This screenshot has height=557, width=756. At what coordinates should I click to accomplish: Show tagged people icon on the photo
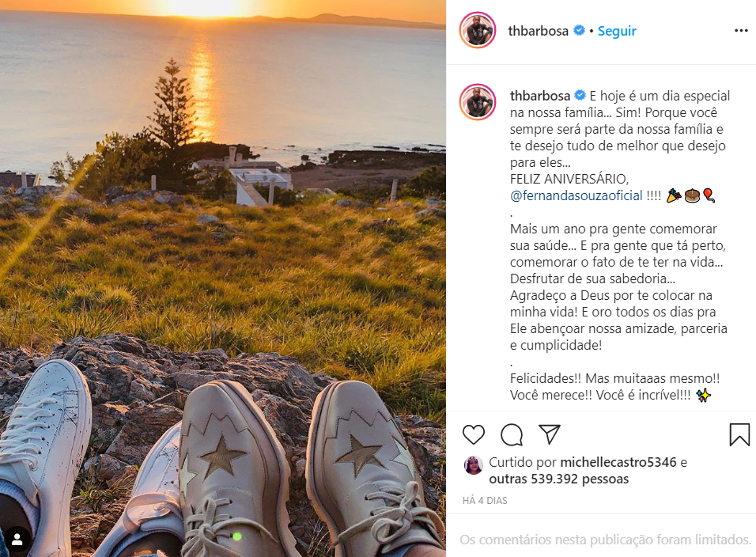pos(17,539)
